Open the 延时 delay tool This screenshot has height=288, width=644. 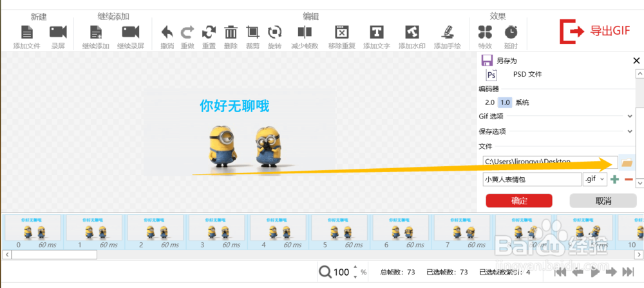point(511,32)
